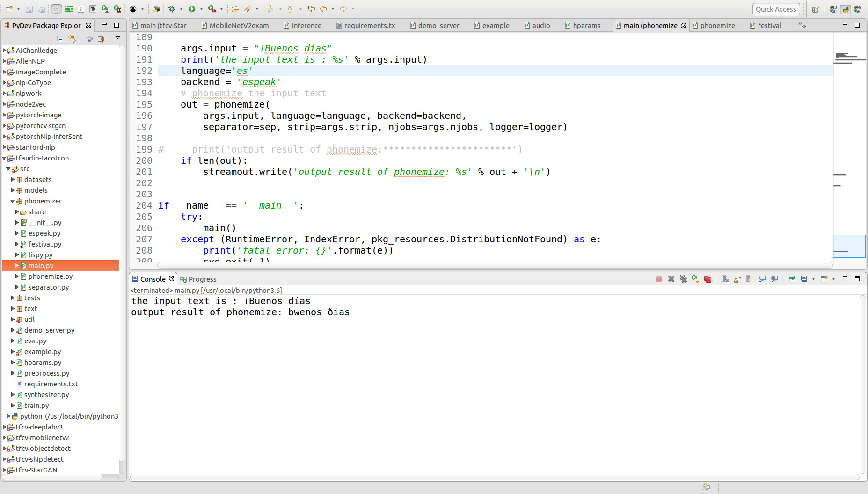Expand the datasets package node
Image resolution: width=868 pixels, height=494 pixels.
coord(13,180)
